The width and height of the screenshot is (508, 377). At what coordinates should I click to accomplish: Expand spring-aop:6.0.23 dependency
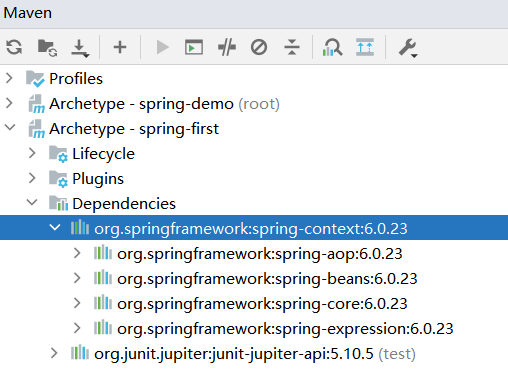coord(77,253)
